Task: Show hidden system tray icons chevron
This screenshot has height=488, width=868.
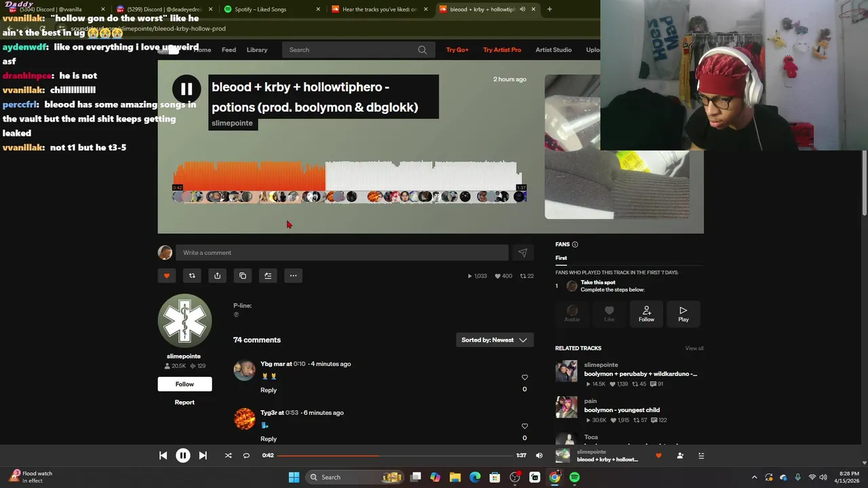Action: (754, 477)
